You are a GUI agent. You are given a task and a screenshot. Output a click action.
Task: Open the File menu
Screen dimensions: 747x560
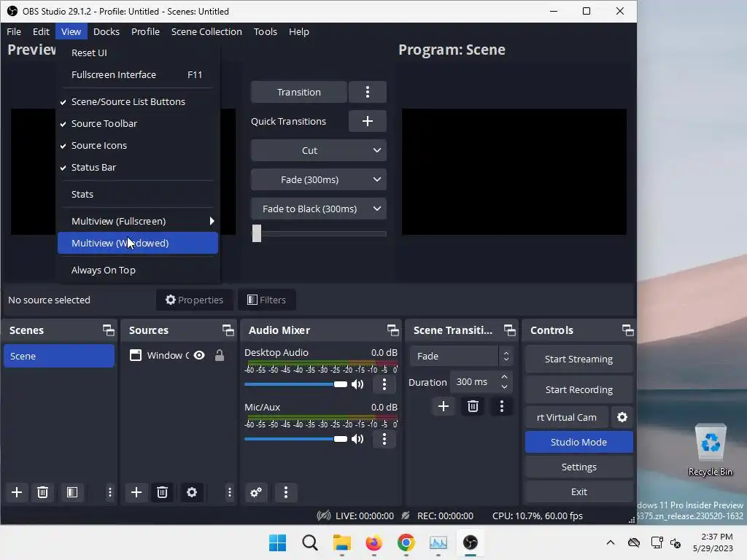pos(14,31)
